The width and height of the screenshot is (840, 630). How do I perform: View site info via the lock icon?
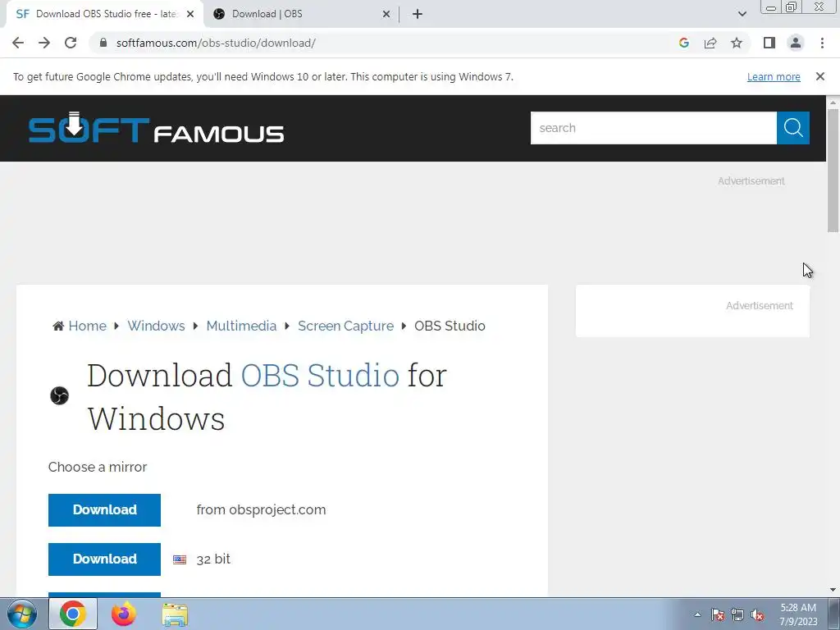103,43
